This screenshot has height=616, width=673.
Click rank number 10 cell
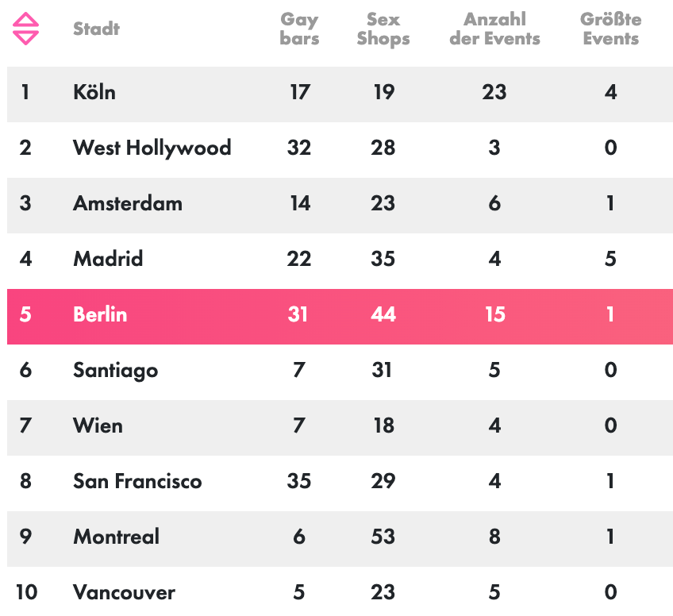click(x=26, y=592)
